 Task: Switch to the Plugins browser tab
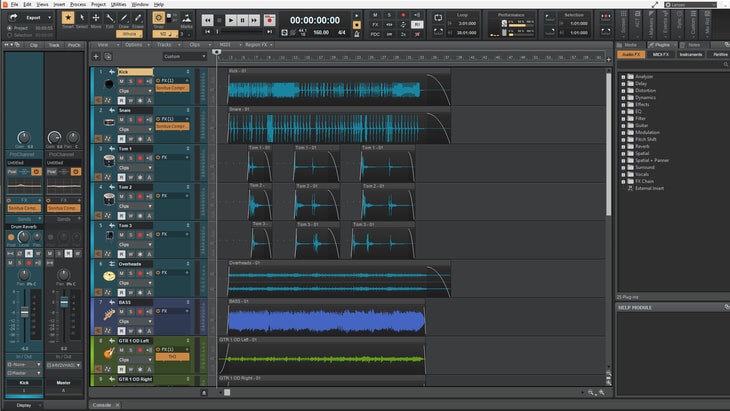coord(662,45)
